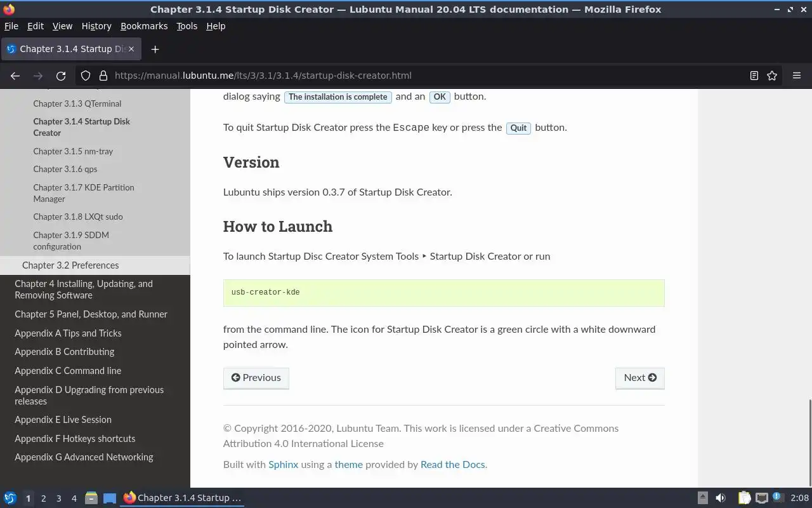The width and height of the screenshot is (812, 508).
Task: Open the File menu
Action: [11, 26]
